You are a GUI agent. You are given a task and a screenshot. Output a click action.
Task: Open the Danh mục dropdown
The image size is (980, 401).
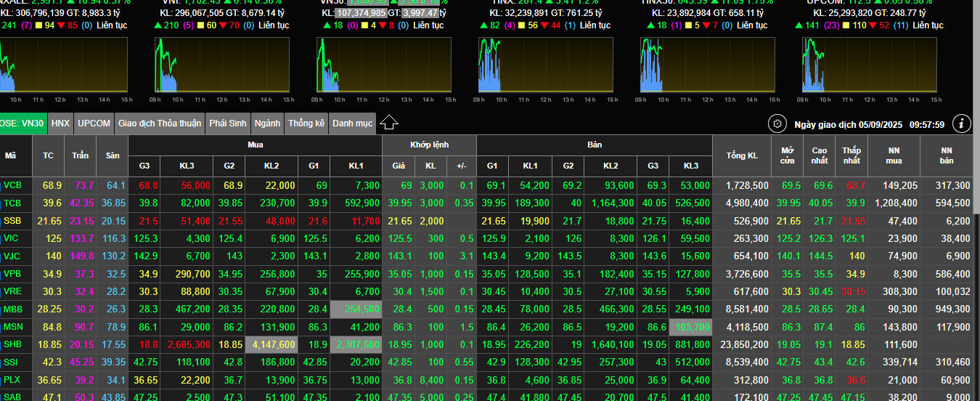pyautogui.click(x=352, y=123)
